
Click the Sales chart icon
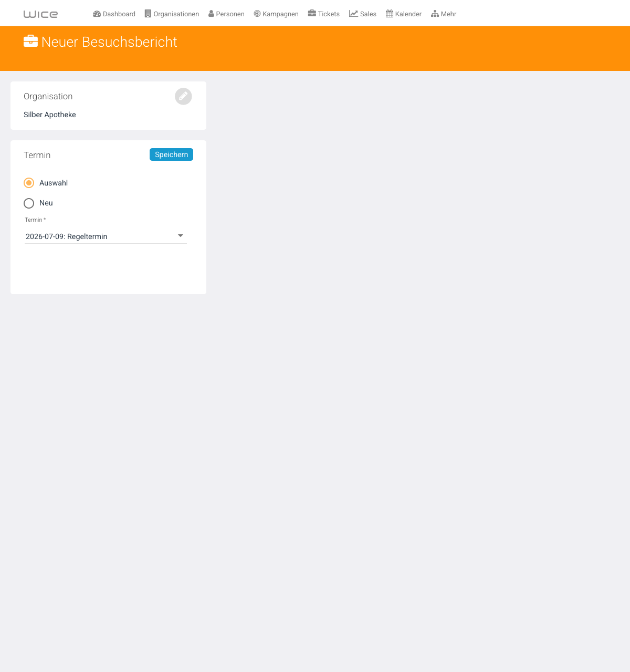(353, 14)
